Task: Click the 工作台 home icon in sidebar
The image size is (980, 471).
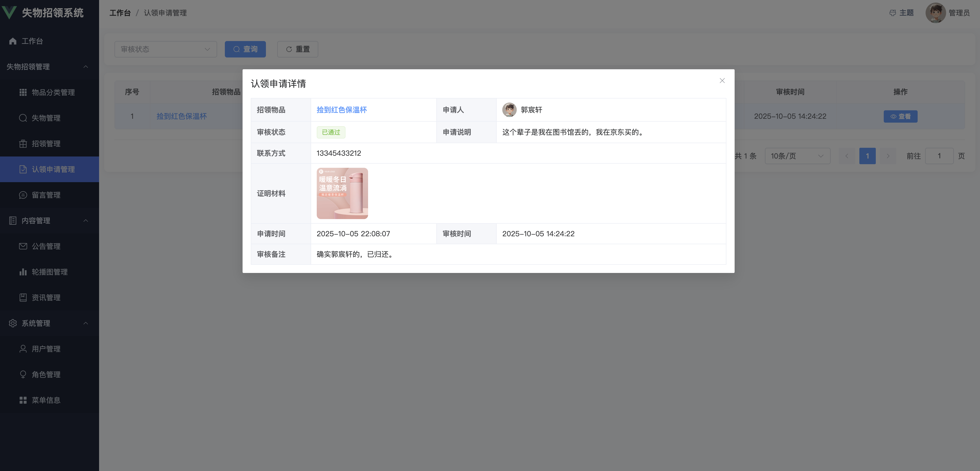Action: (x=13, y=41)
